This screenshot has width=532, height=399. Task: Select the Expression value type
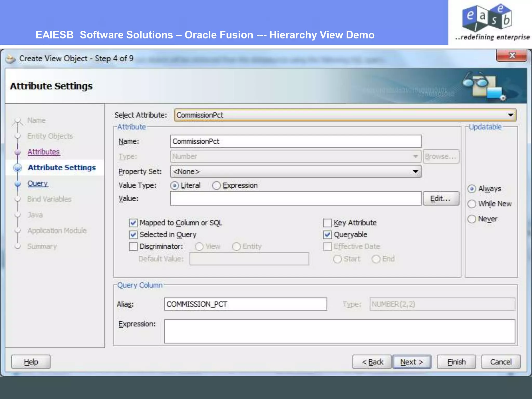point(216,185)
